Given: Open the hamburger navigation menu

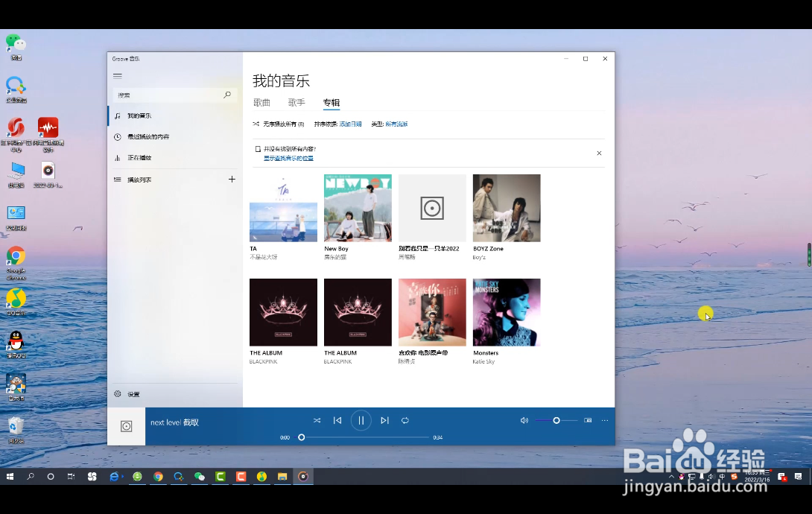Looking at the screenshot, I should tap(118, 76).
